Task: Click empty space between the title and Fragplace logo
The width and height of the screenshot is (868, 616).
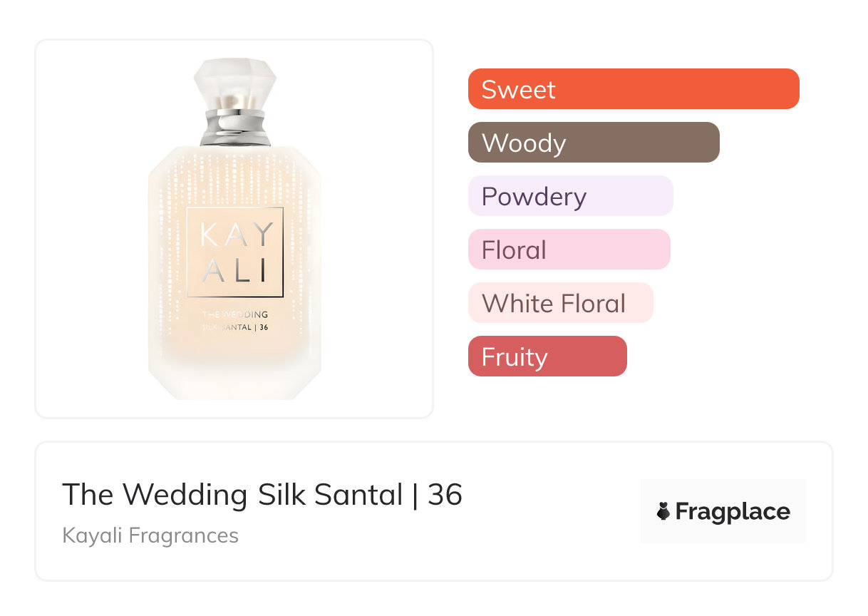Action: [552, 511]
